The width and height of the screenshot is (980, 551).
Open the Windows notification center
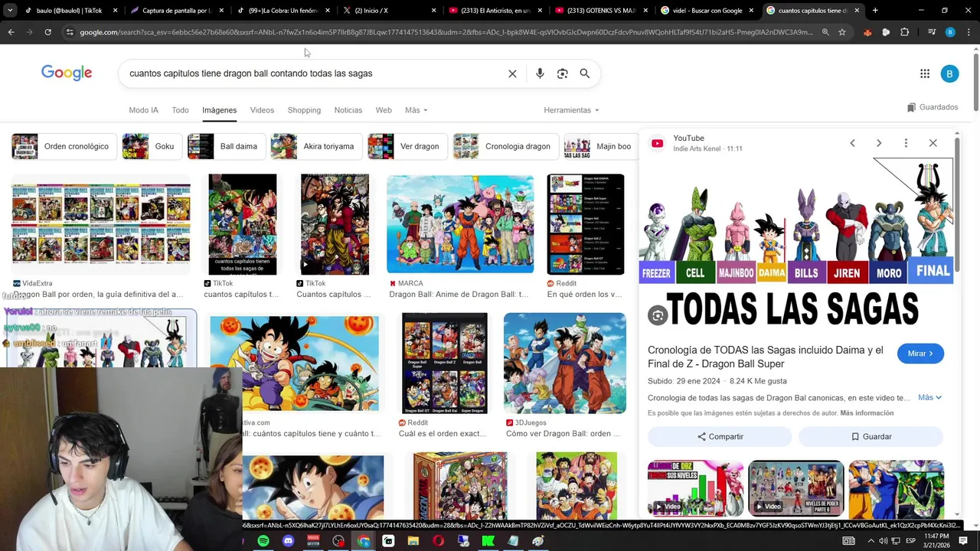point(963,541)
